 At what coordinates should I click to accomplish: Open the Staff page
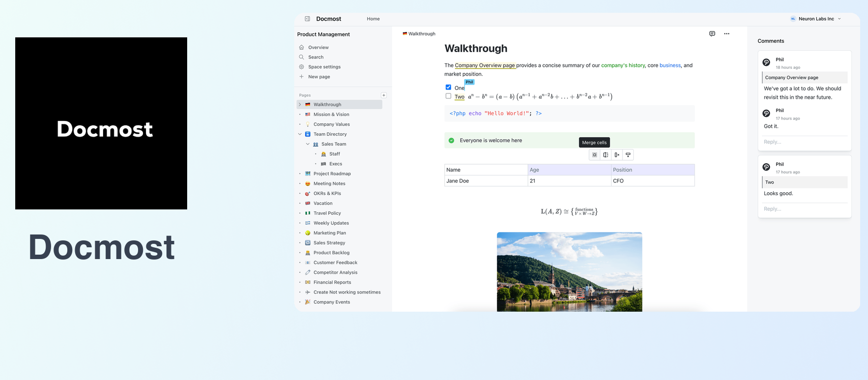point(335,154)
